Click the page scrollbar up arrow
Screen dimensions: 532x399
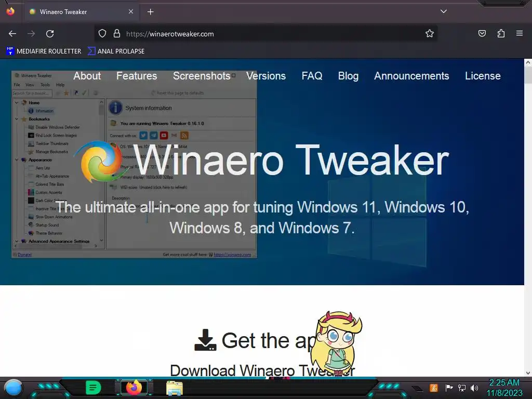[528, 62]
